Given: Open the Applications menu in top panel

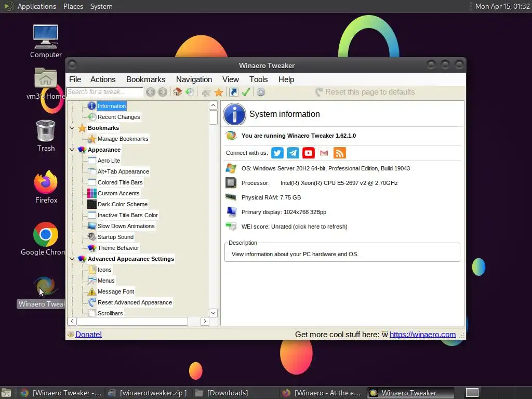Looking at the screenshot, I should (x=37, y=6).
